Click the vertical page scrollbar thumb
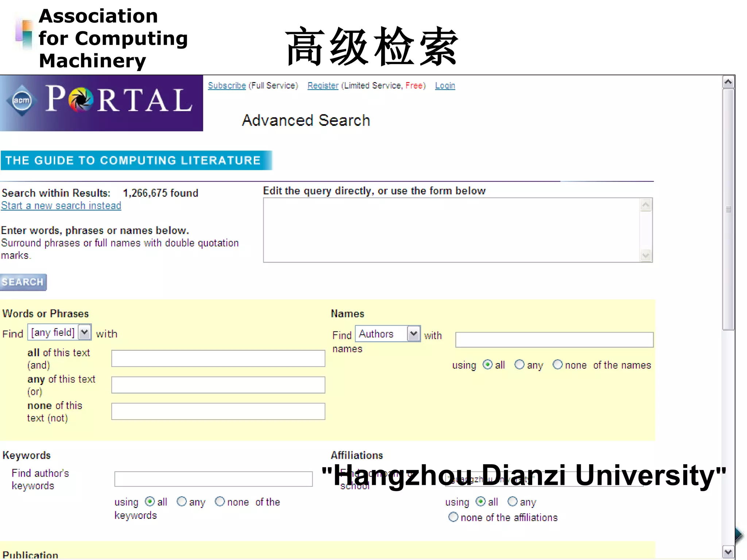Image resolution: width=747 pixels, height=560 pixels. click(728, 209)
